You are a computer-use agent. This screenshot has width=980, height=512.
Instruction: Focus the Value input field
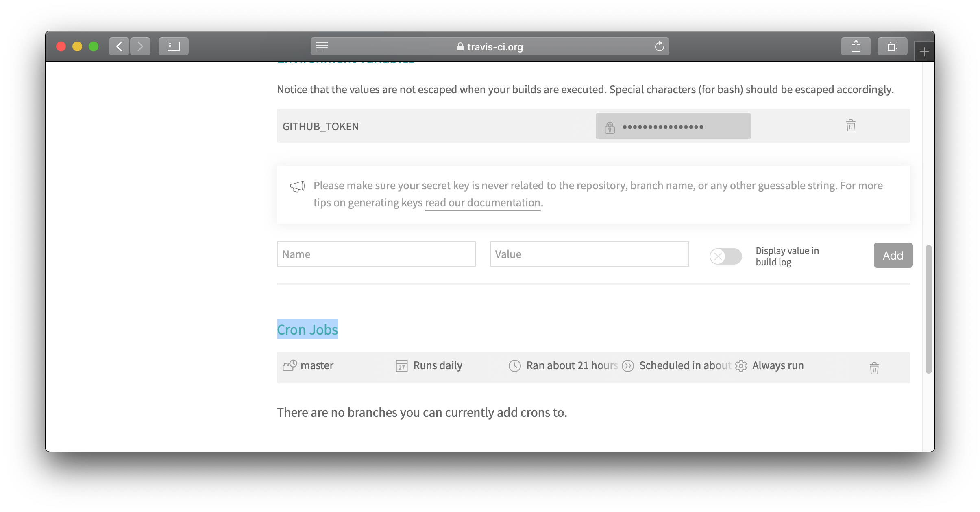click(x=589, y=254)
